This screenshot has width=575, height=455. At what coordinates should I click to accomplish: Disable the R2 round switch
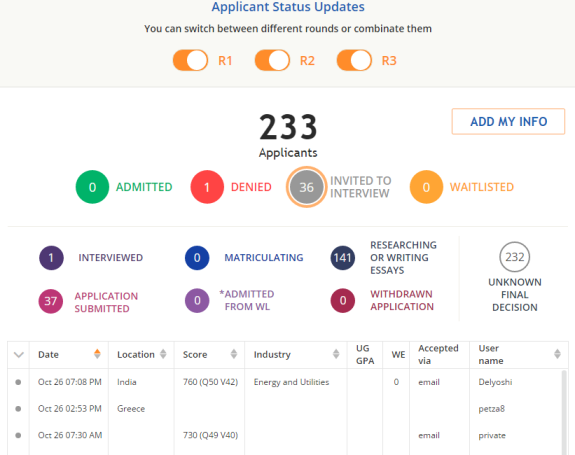[272, 60]
